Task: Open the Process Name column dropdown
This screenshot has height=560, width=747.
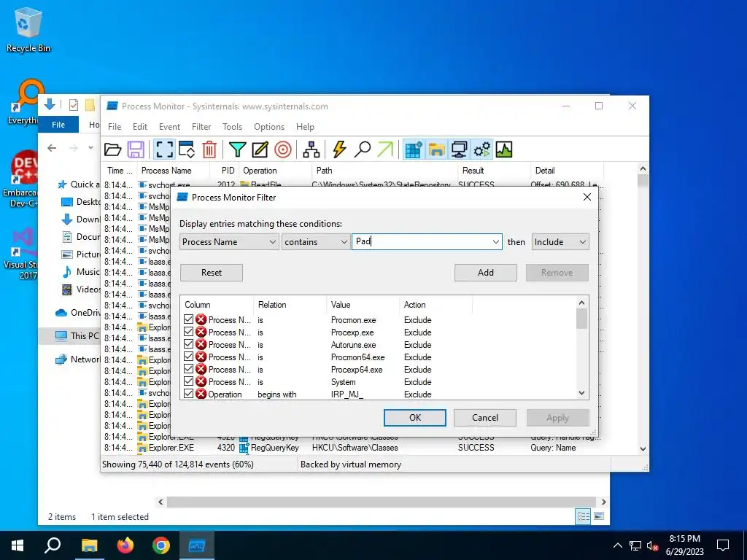Action: pyautogui.click(x=229, y=242)
